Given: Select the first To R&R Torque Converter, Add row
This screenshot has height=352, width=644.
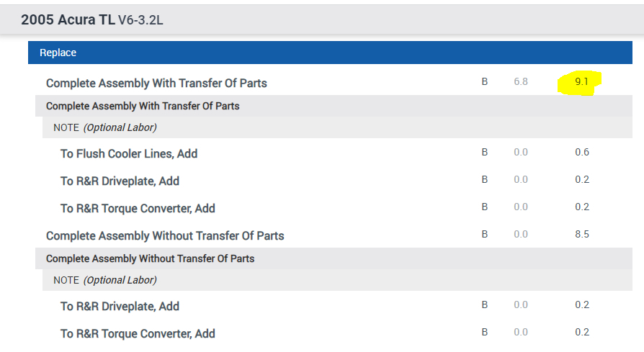Looking at the screenshot, I should pyautogui.click(x=138, y=208).
